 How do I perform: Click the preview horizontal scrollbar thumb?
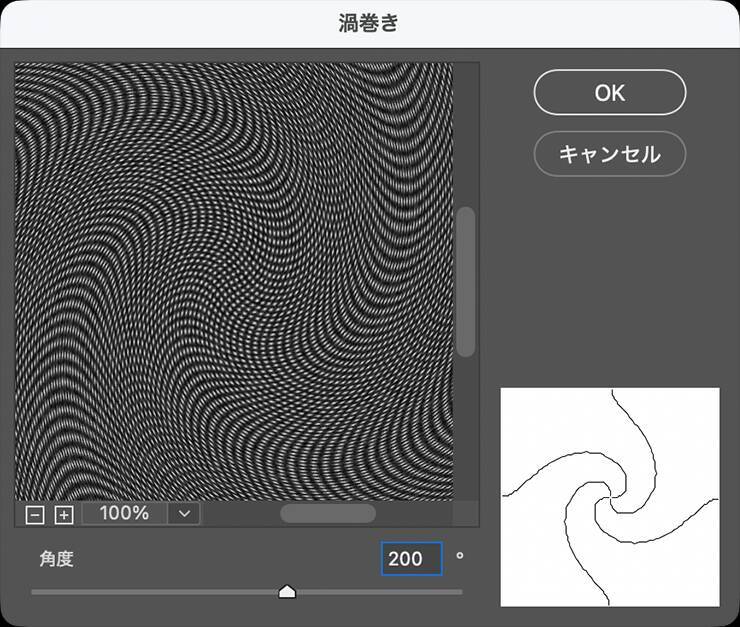click(x=328, y=513)
